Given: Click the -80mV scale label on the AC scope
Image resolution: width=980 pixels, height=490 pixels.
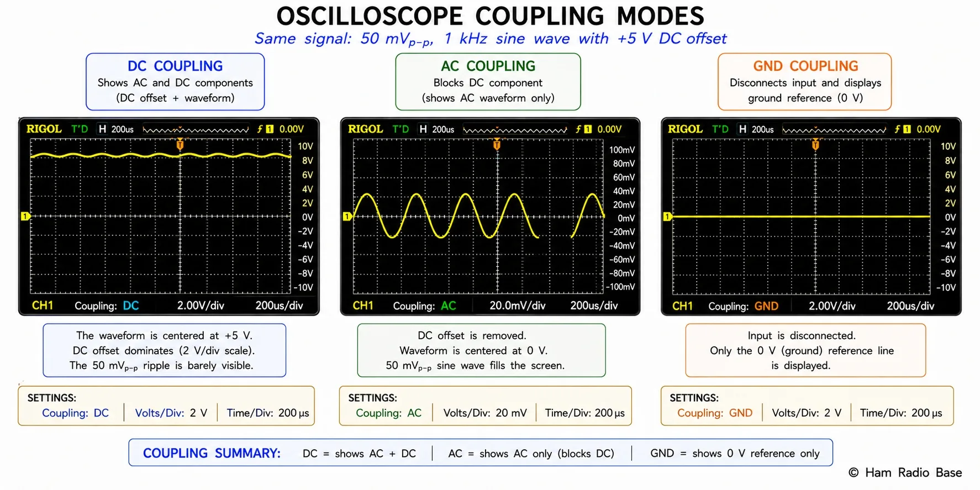Looking at the screenshot, I should point(622,273).
